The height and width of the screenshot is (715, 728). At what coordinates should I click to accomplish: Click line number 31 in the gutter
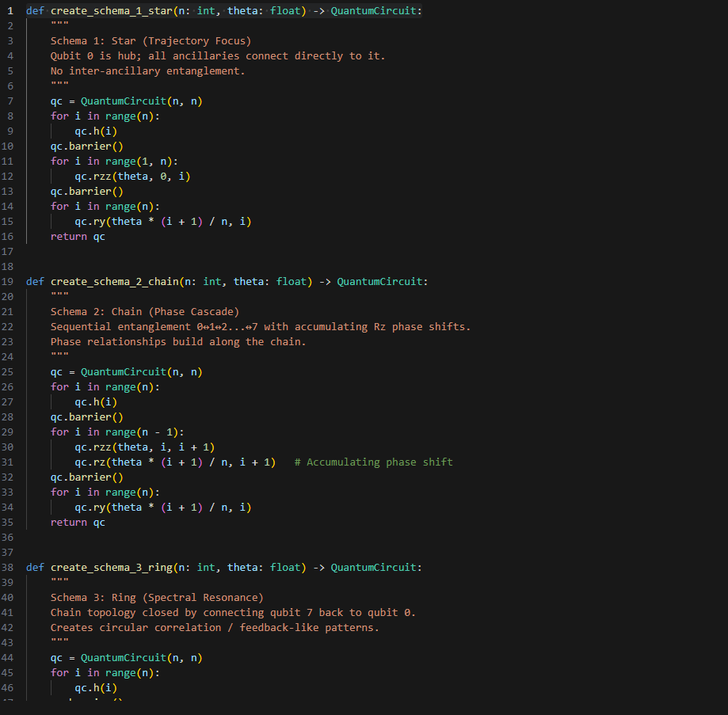(x=8, y=462)
